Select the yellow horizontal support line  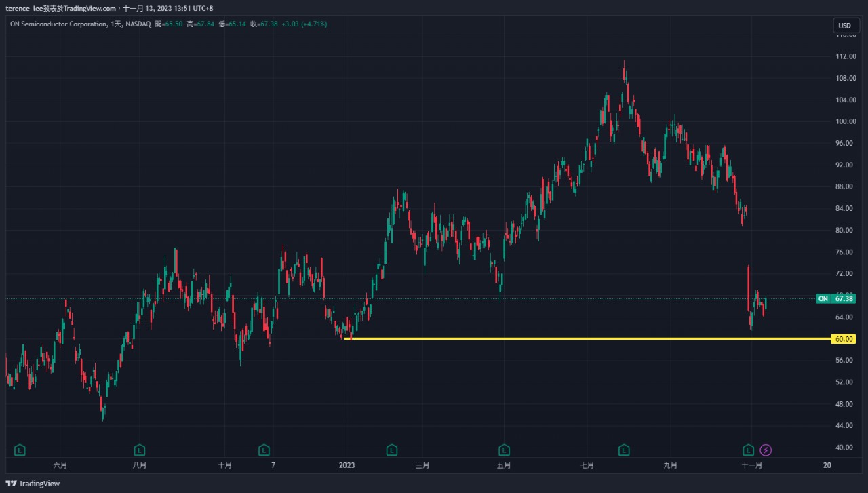point(542,338)
